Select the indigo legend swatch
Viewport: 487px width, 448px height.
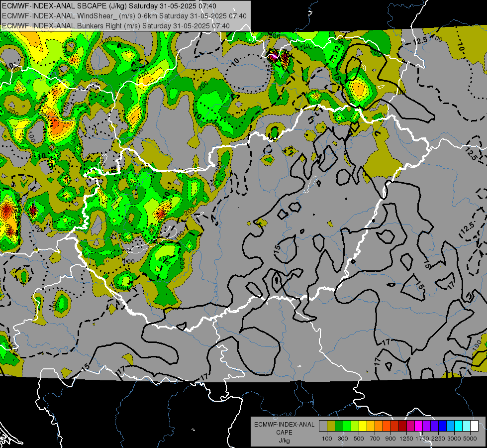point(434,426)
